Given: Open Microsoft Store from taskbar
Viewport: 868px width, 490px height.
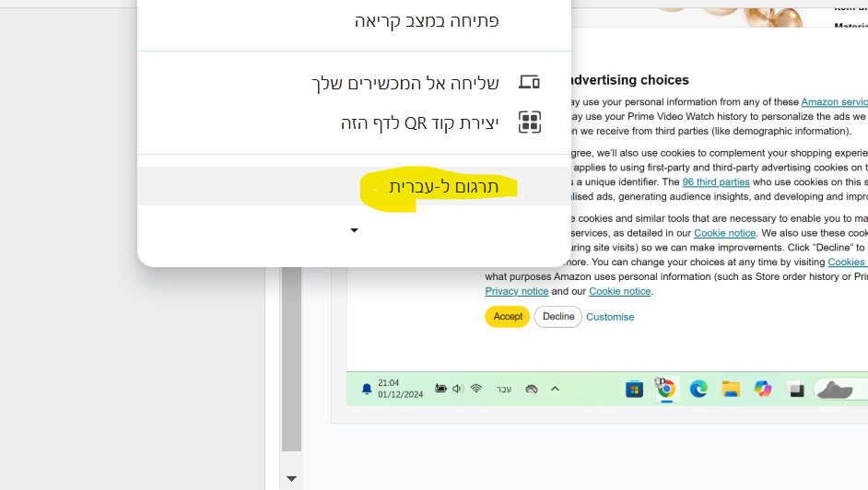Looking at the screenshot, I should 634,390.
